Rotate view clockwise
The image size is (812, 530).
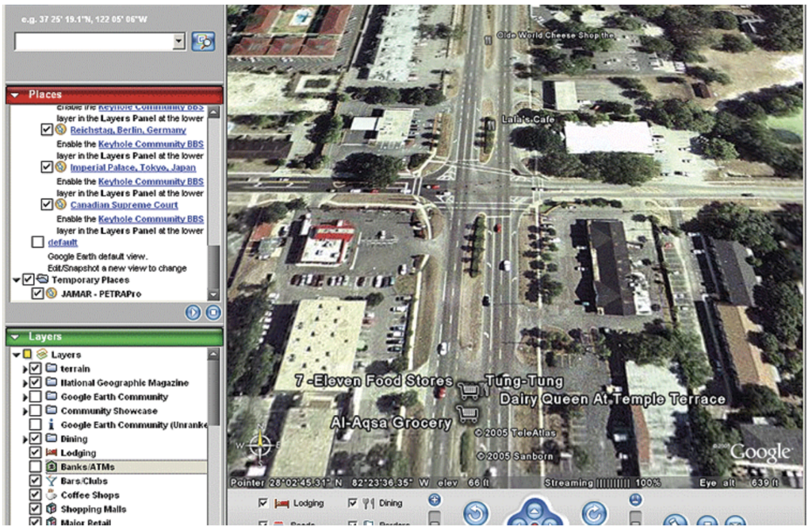pos(593,513)
